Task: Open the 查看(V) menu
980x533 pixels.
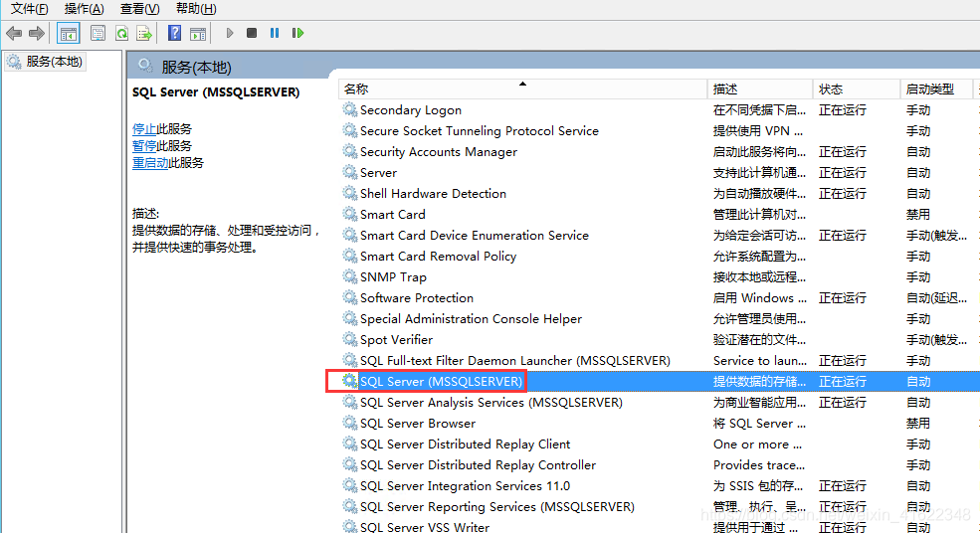Action: [139, 9]
